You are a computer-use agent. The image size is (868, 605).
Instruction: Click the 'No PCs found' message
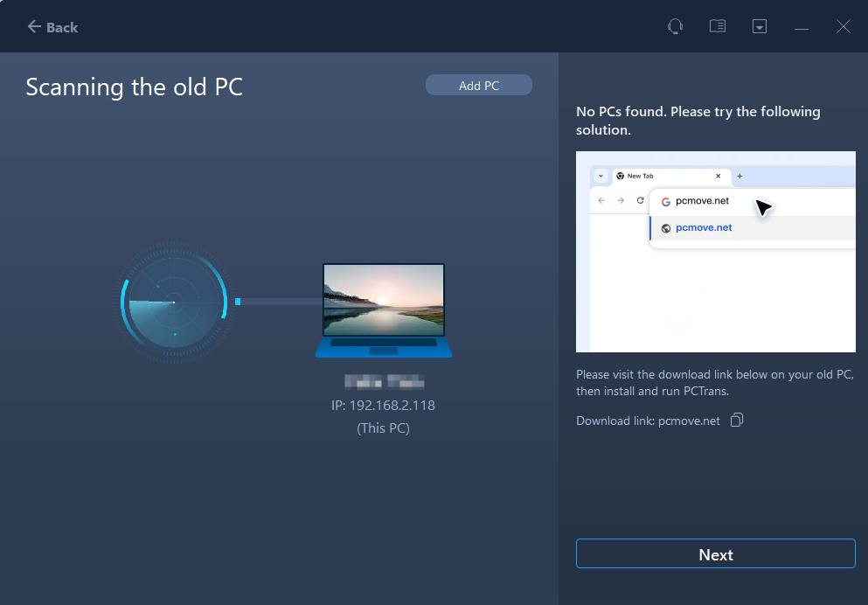(x=698, y=120)
